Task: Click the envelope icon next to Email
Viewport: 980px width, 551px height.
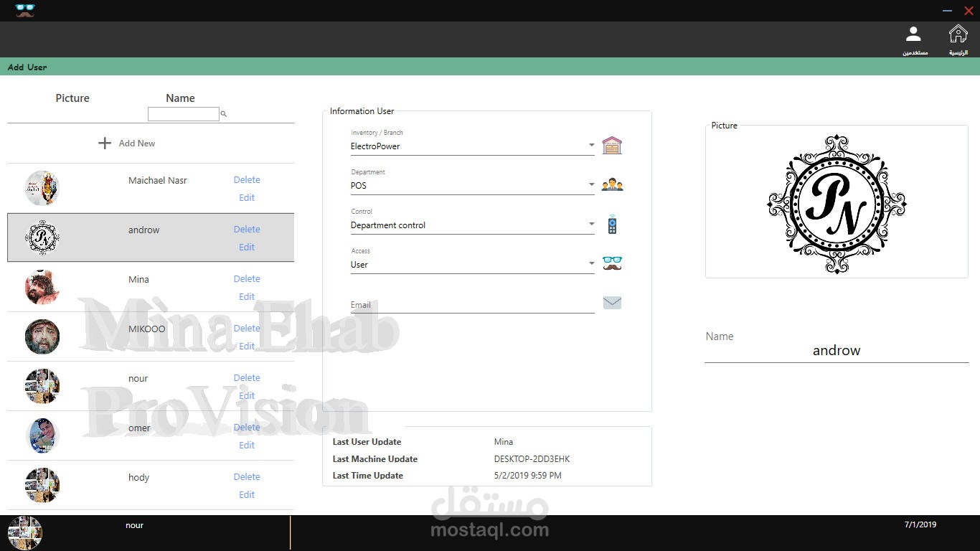Action: coord(612,303)
